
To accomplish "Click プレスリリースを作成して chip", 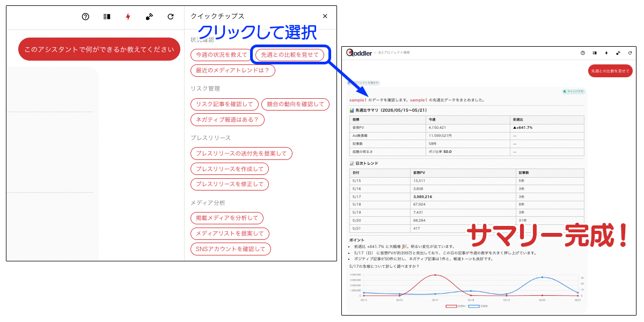I will (x=230, y=169).
